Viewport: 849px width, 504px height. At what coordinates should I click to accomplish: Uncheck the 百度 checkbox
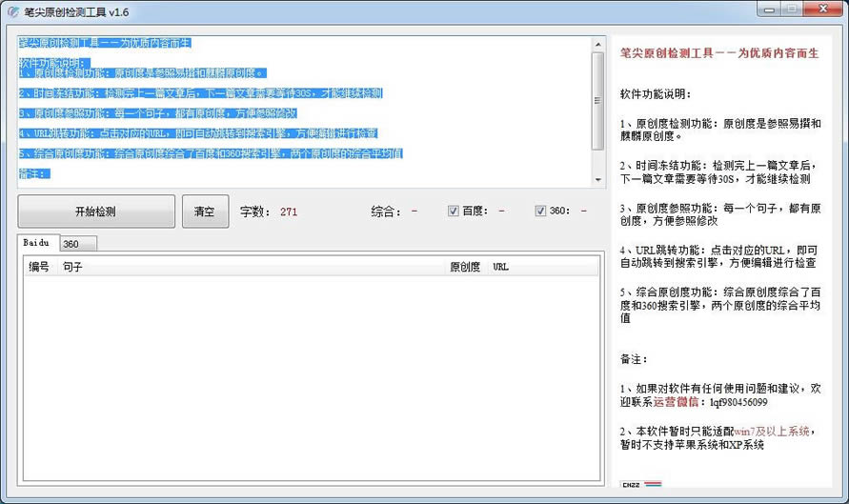(x=454, y=212)
